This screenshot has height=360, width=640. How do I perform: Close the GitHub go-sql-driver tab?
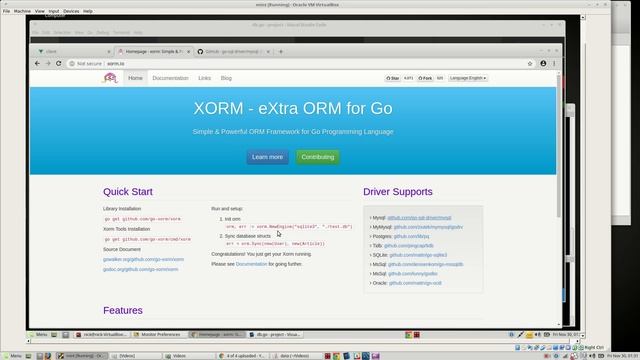coord(268,52)
